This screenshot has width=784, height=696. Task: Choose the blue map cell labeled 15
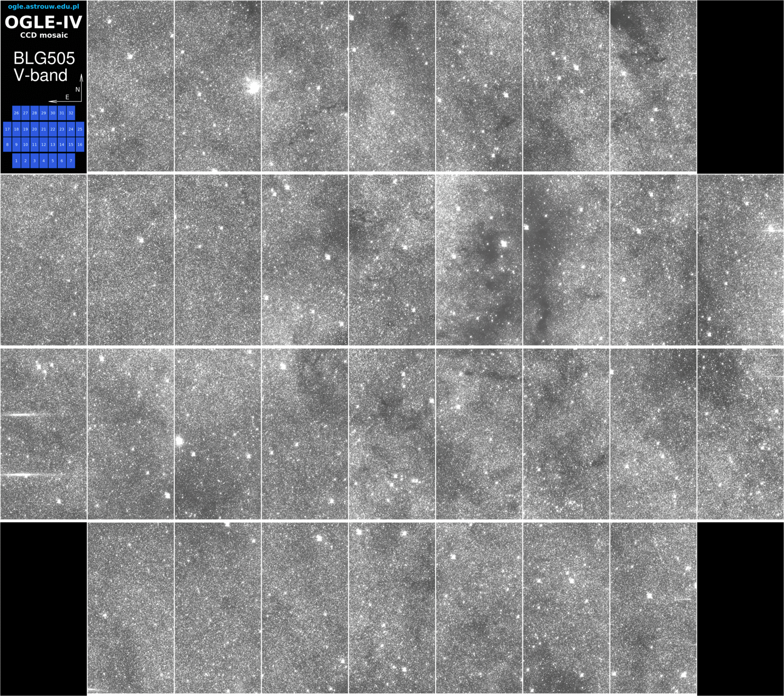coord(71,144)
